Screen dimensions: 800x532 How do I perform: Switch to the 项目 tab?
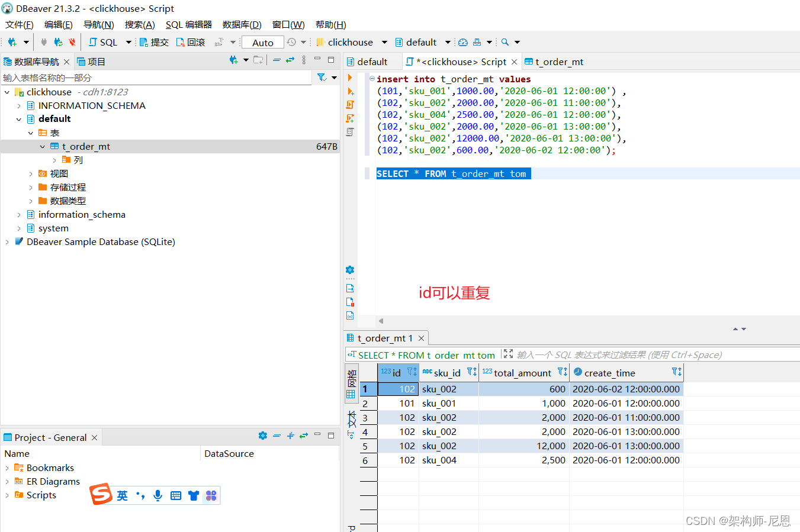[91, 62]
